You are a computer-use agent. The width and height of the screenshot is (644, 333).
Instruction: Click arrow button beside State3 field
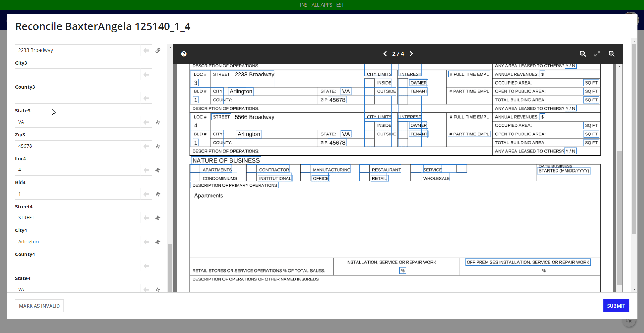146,122
